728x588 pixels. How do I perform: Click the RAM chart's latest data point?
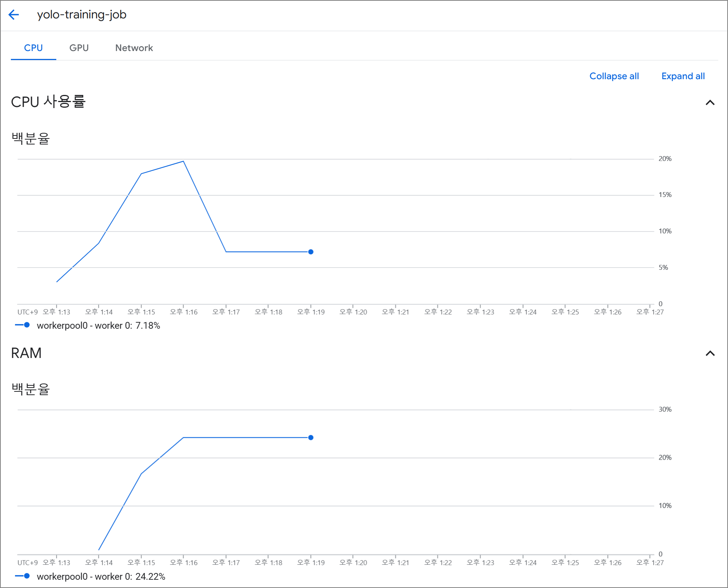[x=311, y=438]
